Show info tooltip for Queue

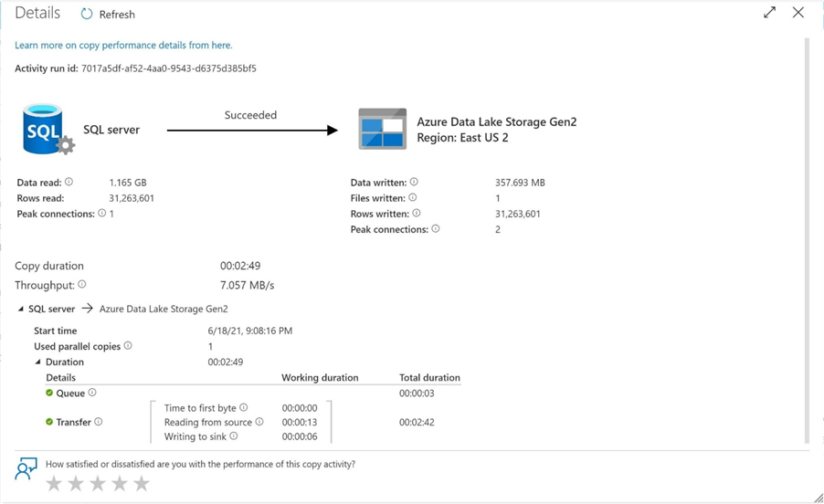pos(92,393)
